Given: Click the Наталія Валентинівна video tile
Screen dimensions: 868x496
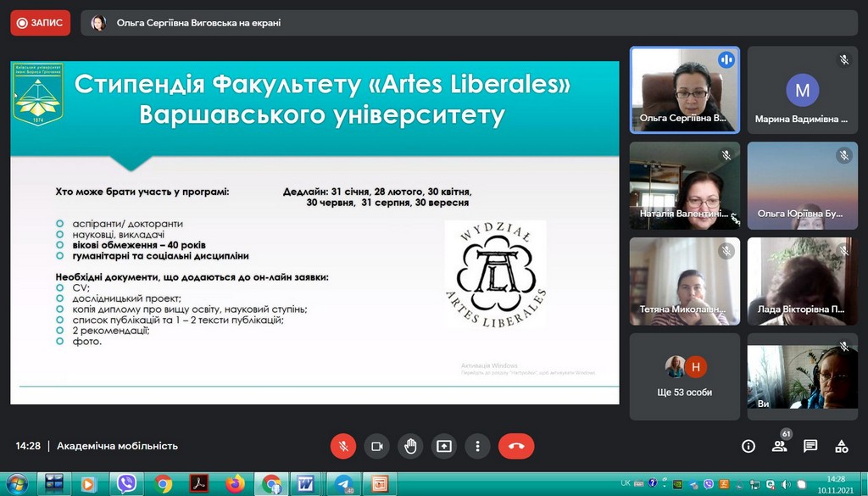Looking at the screenshot, I should click(x=684, y=185).
